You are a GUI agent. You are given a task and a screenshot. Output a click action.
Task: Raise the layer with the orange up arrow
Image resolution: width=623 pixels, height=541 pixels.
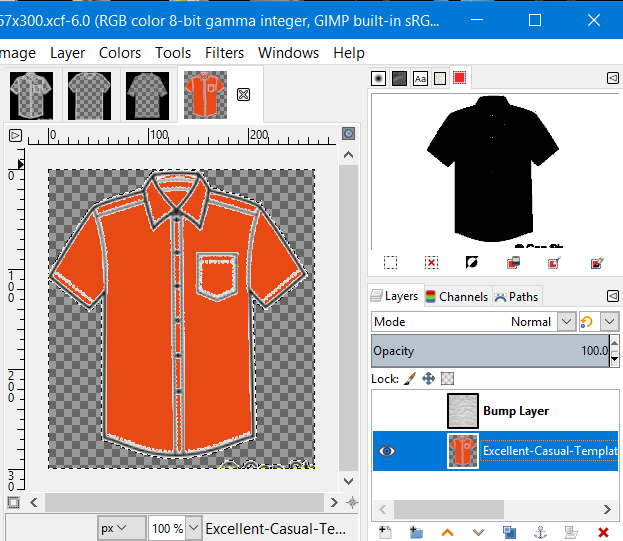click(x=448, y=532)
